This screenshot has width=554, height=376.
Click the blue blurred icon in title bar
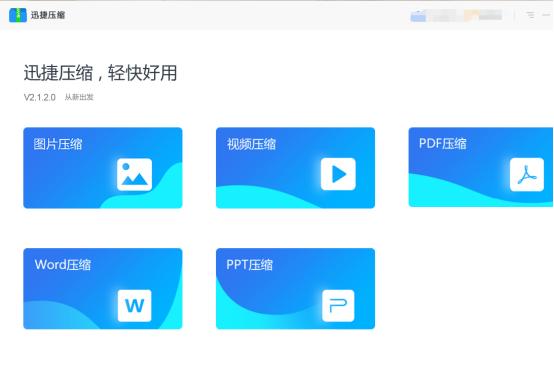pos(418,16)
